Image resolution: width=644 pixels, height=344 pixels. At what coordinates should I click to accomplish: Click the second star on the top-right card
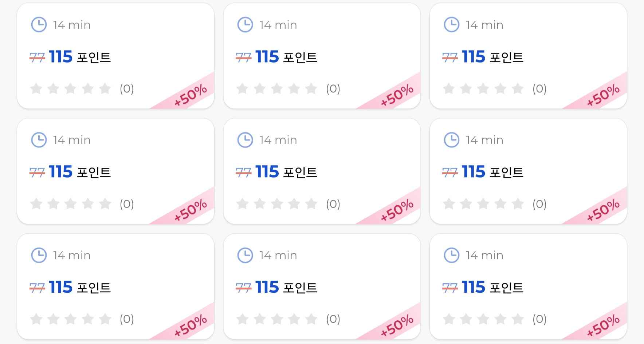point(466,88)
